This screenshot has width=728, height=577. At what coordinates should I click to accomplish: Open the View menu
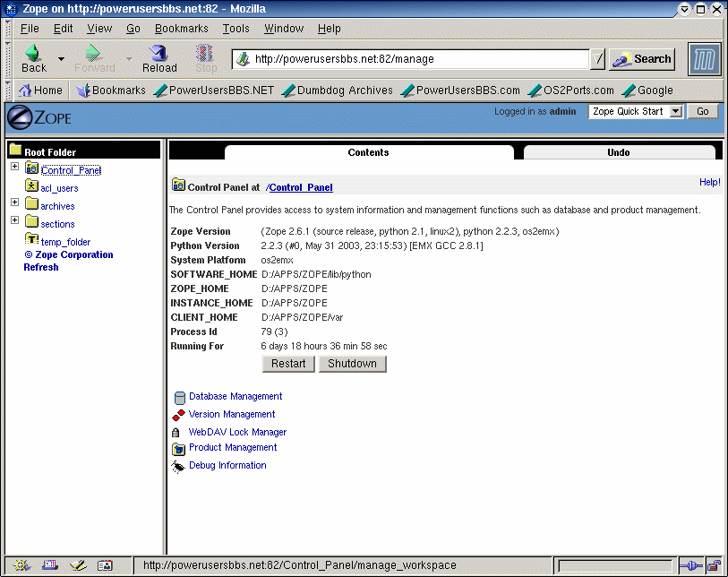[99, 29]
